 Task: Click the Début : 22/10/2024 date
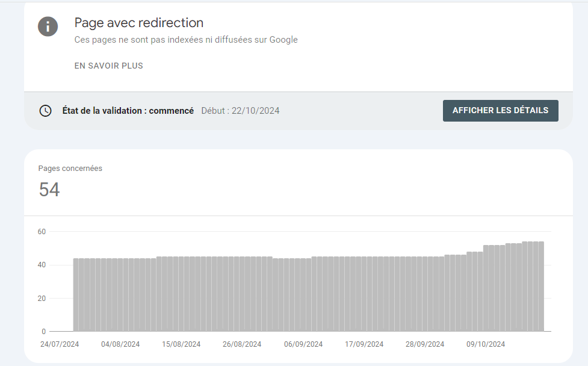coord(240,111)
